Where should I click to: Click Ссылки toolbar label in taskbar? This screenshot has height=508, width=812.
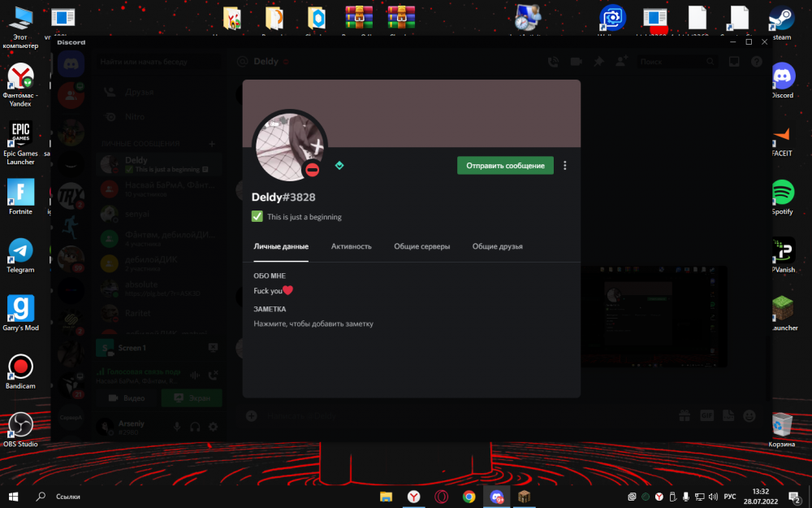click(68, 497)
